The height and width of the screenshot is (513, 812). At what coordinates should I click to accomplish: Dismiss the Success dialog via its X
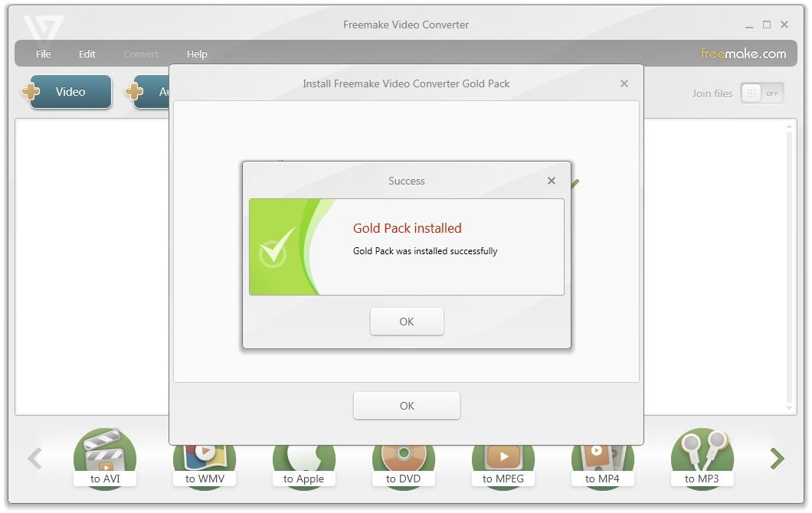click(x=551, y=181)
